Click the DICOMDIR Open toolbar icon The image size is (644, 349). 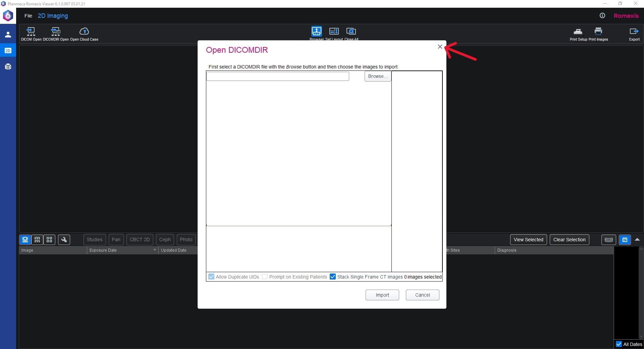point(56,32)
